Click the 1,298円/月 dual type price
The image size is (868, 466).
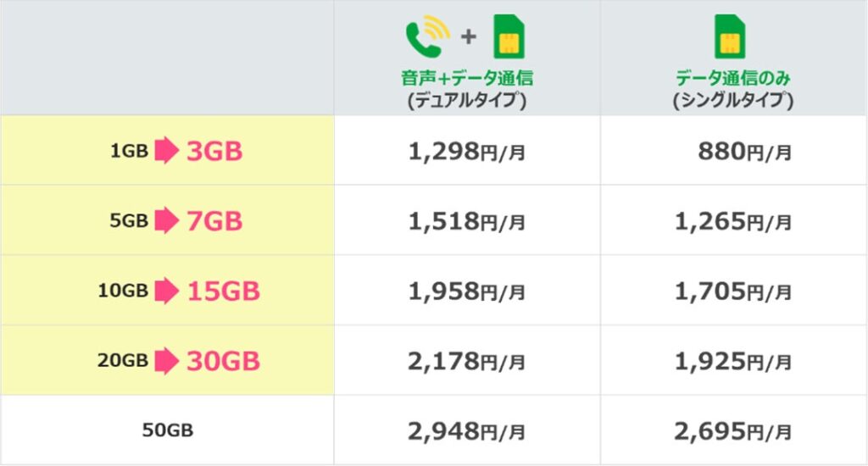tap(466, 153)
